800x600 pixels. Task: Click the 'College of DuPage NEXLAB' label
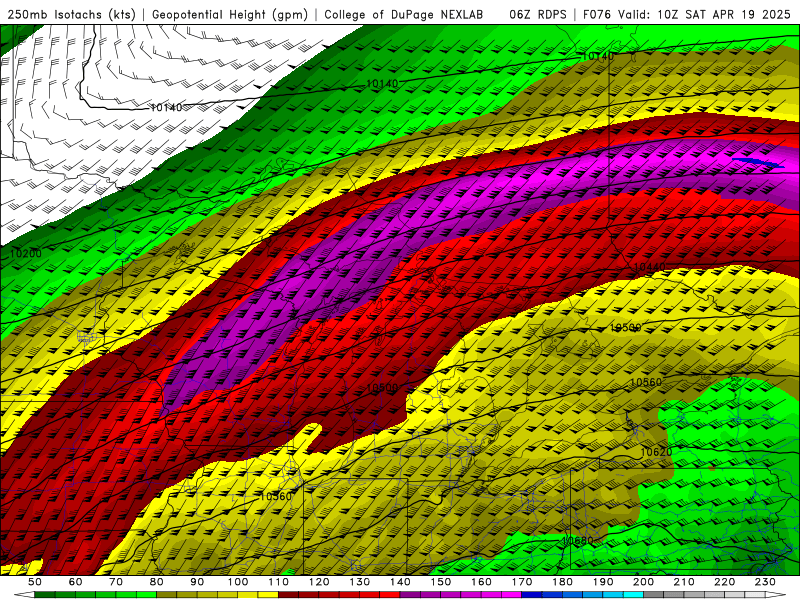(x=404, y=15)
